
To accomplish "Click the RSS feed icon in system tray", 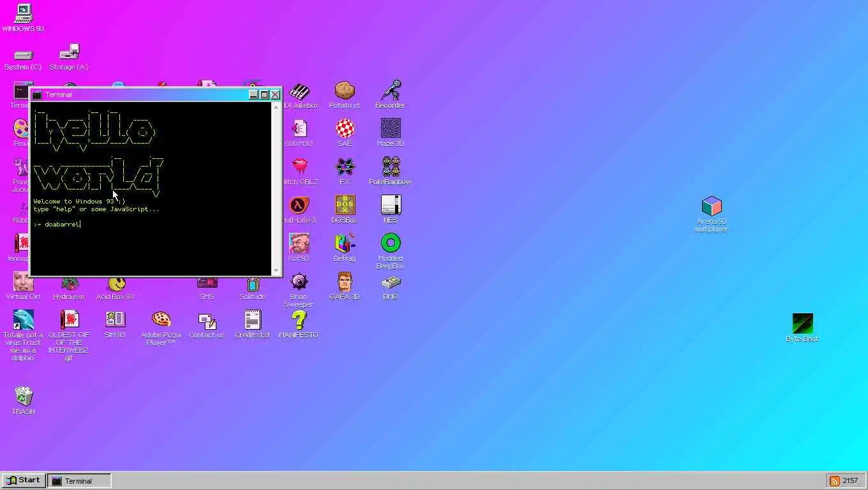I will pyautogui.click(x=834, y=480).
